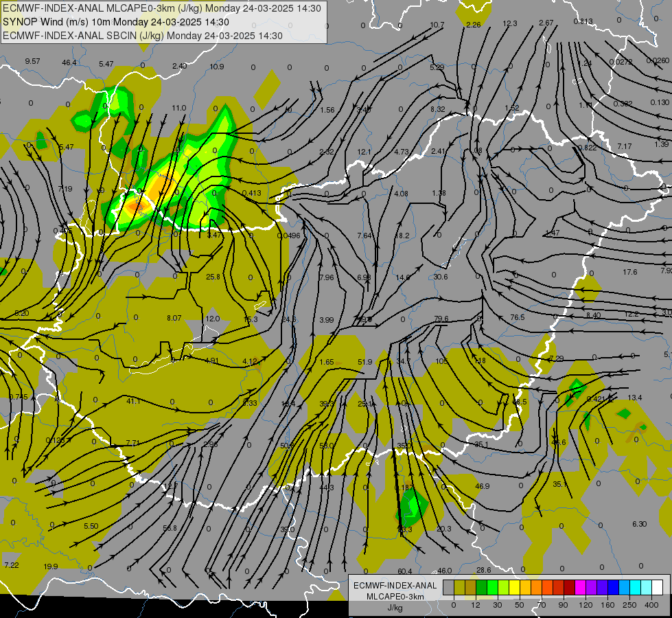The image size is (672, 618).
Task: Click the map value 19.9
Action: pyautogui.click(x=51, y=567)
